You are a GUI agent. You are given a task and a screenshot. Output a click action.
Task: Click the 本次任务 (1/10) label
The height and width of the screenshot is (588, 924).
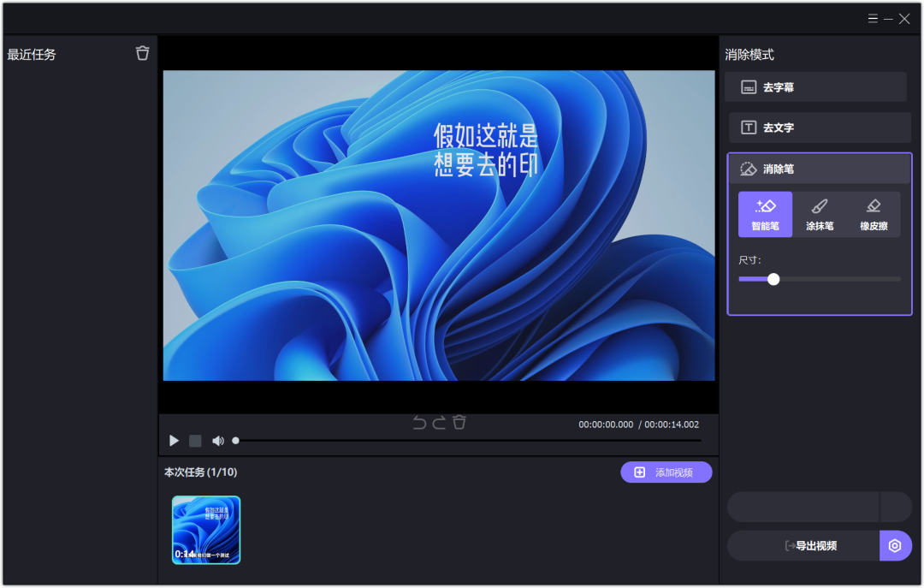click(200, 472)
